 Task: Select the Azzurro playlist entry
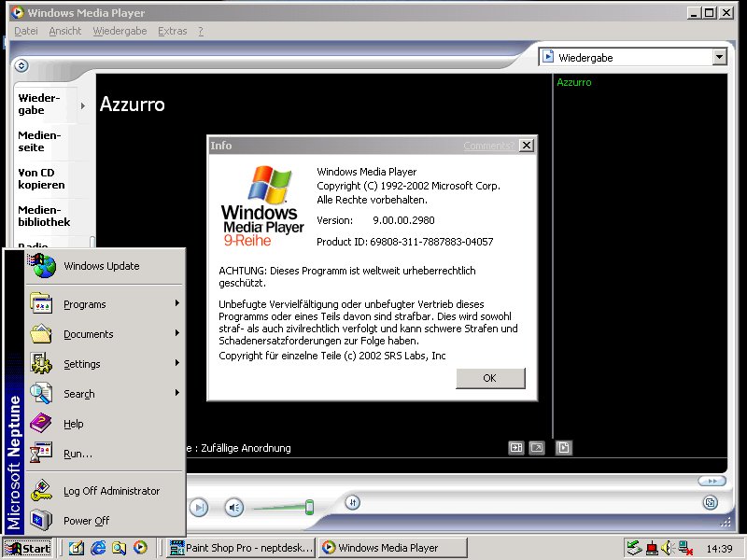pyautogui.click(x=574, y=82)
